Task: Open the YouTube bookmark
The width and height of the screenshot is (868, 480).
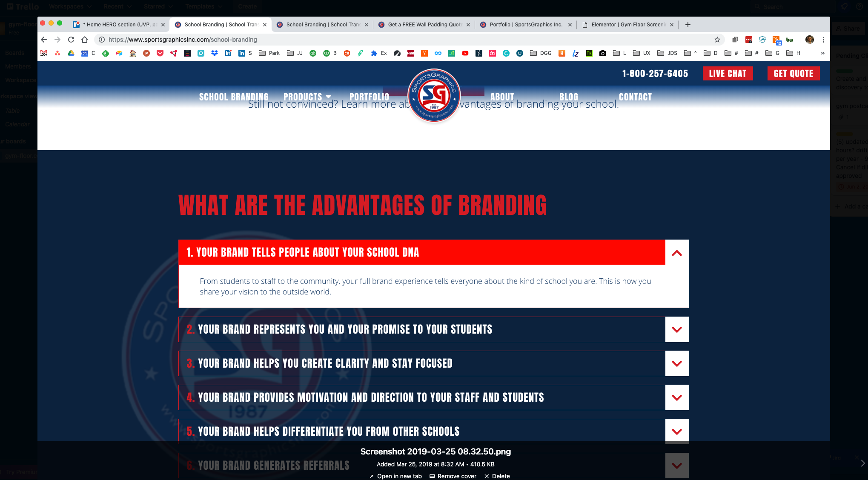Action: coord(465,53)
